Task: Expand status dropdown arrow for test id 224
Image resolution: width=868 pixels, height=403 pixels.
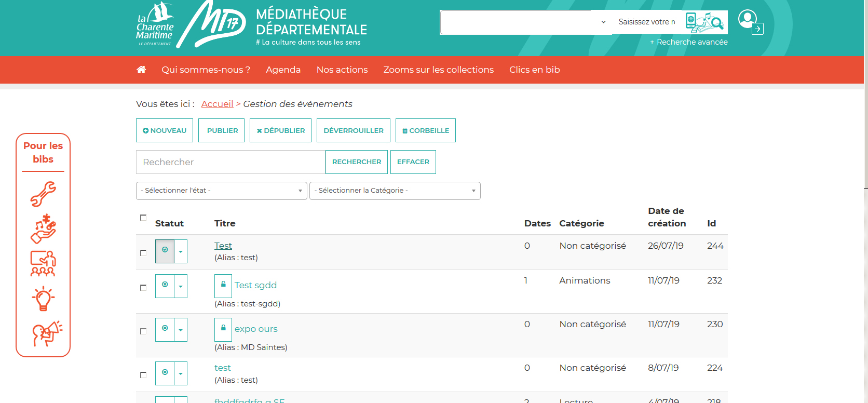Action: 181,373
